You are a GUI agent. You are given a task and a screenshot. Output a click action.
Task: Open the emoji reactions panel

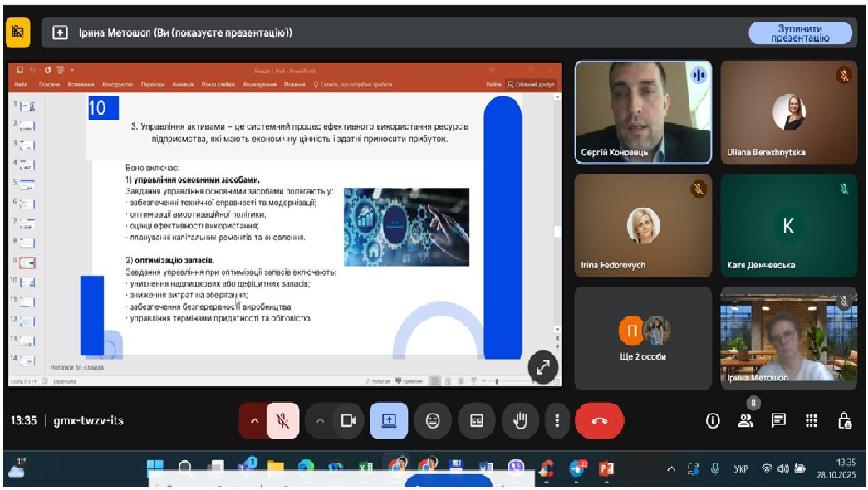[433, 421]
